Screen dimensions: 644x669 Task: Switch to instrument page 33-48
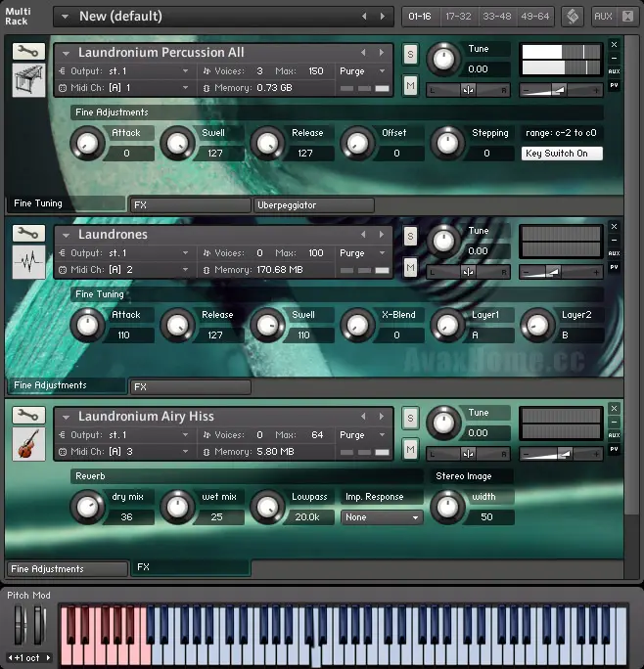[496, 17]
